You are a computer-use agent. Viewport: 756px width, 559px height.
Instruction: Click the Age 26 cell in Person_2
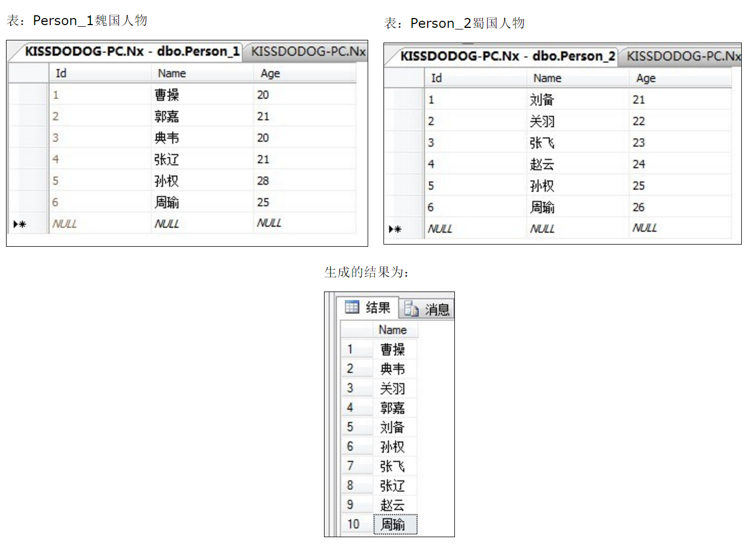[x=680, y=207]
